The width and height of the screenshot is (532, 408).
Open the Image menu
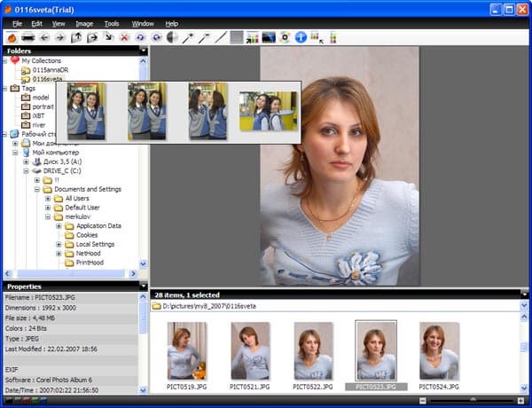84,24
